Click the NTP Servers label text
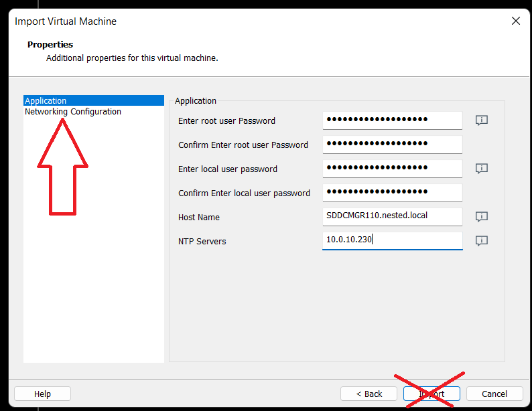The image size is (532, 411). tap(202, 242)
